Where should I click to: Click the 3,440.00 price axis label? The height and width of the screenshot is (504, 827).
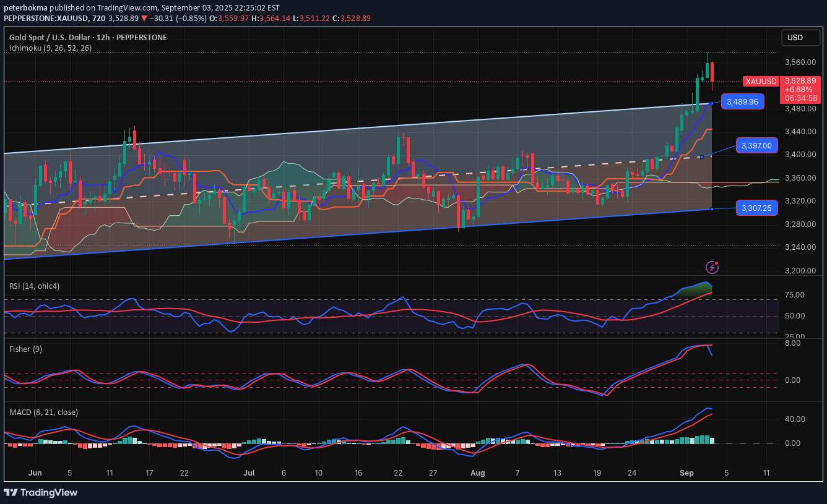pos(799,132)
